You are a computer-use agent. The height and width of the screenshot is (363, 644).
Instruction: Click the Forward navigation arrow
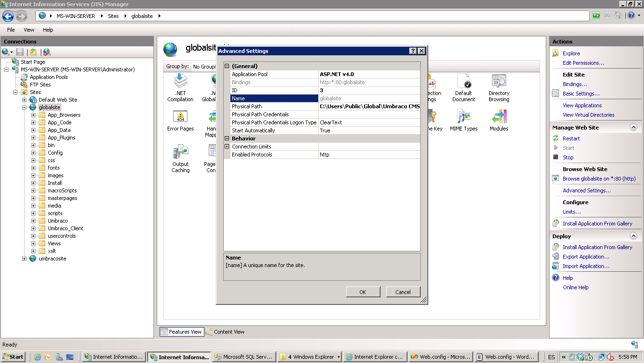coord(21,16)
